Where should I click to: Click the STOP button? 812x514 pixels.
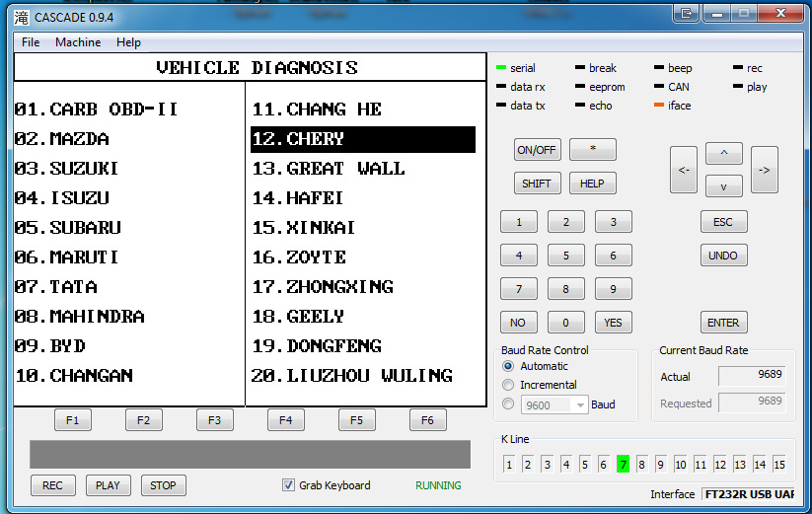[164, 485]
